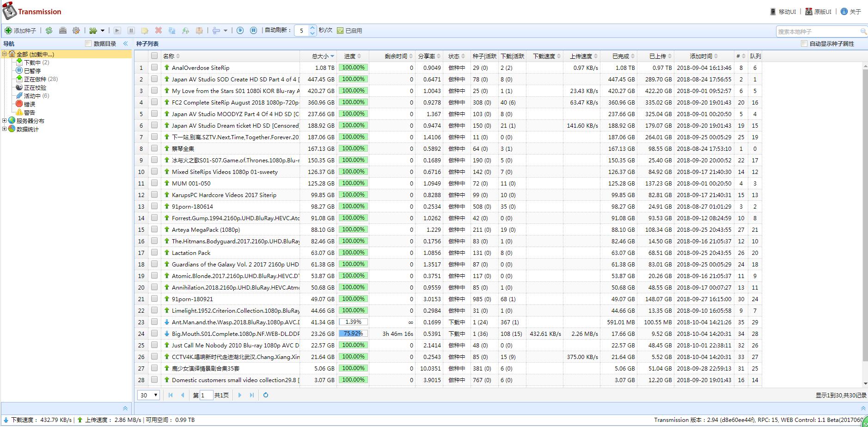The height and width of the screenshot is (427, 868).
Task: Click the green puzzle-piece plugin icon
Action: 93,31
